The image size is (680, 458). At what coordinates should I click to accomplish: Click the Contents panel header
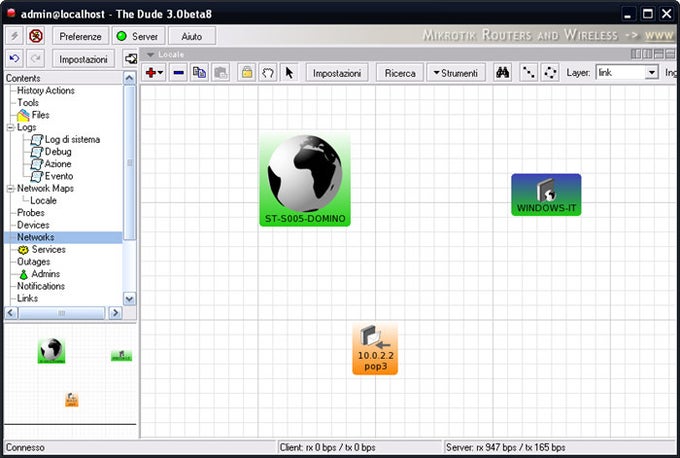(x=64, y=78)
